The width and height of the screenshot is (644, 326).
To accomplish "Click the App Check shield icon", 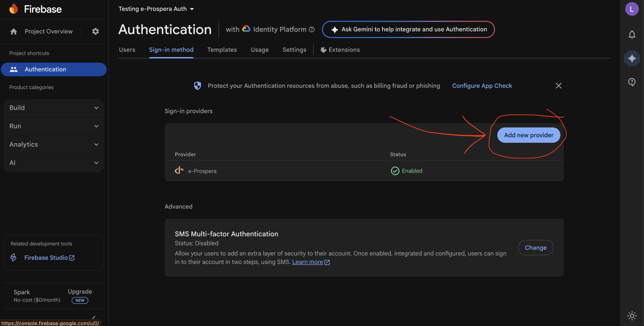I will coord(197,85).
